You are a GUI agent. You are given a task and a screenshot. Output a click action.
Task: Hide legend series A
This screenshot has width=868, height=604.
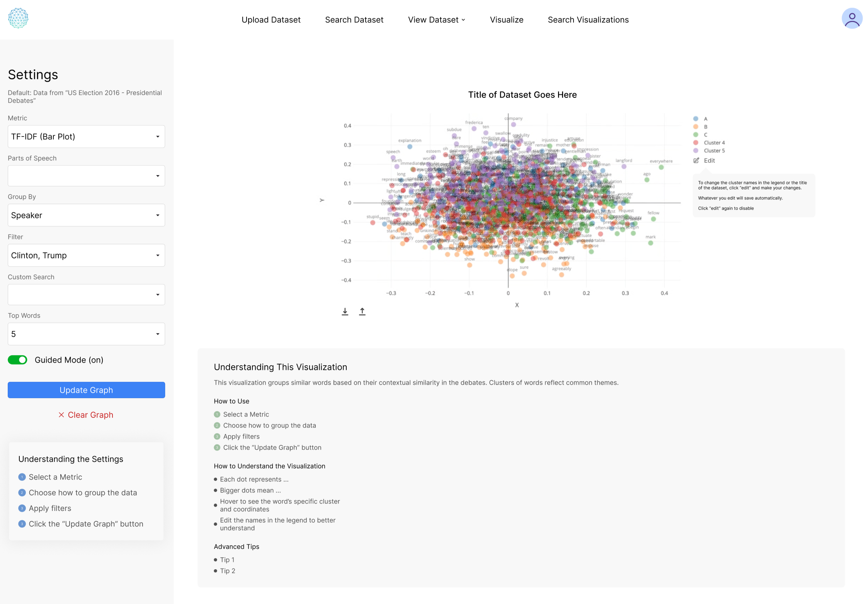tap(705, 119)
